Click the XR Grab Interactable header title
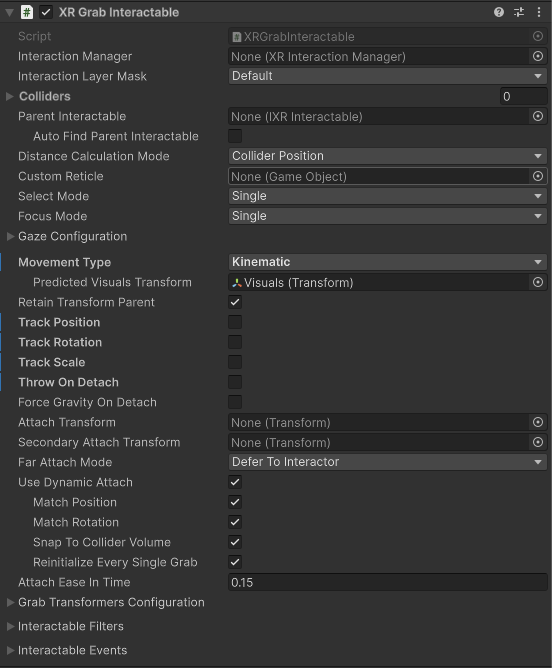The width and height of the screenshot is (552, 668). [x=119, y=12]
